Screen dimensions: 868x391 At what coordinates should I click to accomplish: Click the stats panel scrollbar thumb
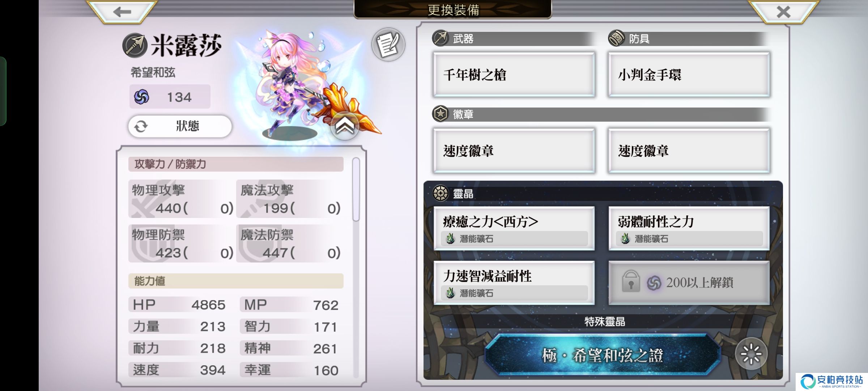pyautogui.click(x=356, y=189)
